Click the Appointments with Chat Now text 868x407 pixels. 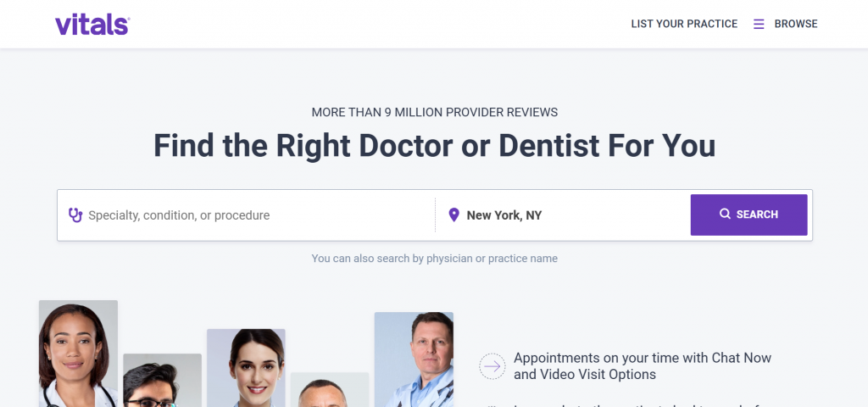pyautogui.click(x=642, y=366)
